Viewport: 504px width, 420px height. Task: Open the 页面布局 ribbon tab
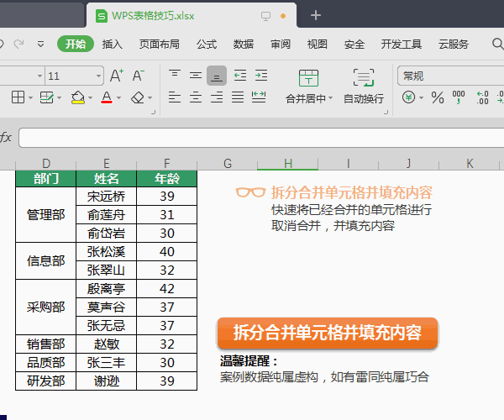coord(159,44)
